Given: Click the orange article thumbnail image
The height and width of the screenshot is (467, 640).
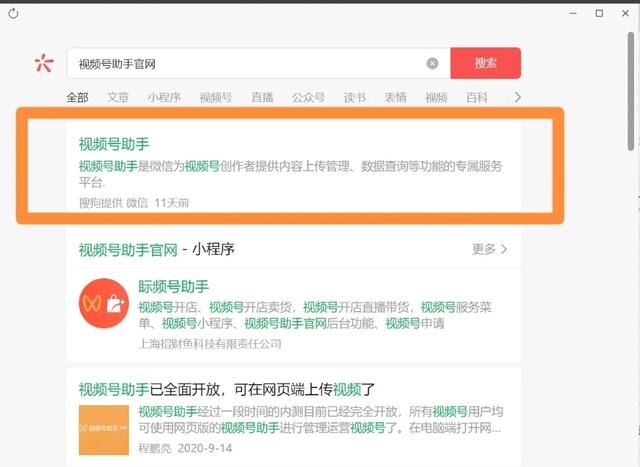Looking at the screenshot, I should [104, 430].
